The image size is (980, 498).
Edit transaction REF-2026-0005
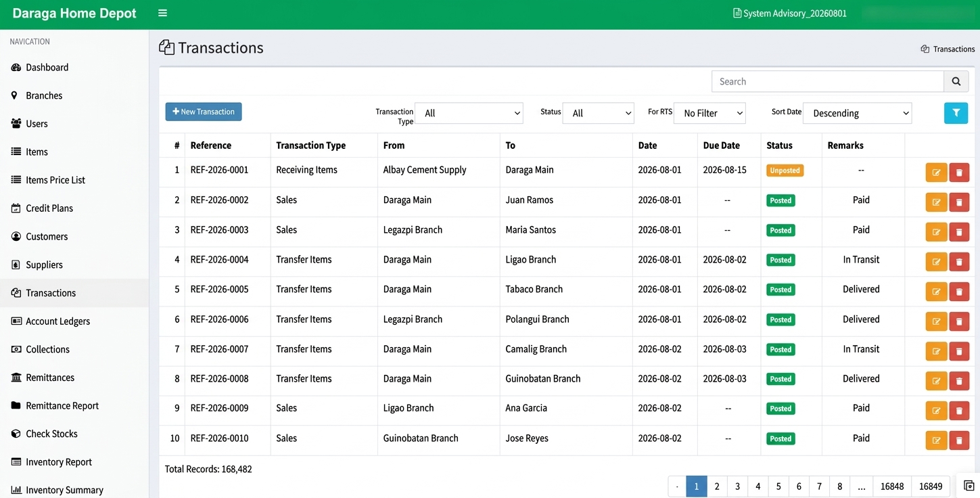click(936, 292)
